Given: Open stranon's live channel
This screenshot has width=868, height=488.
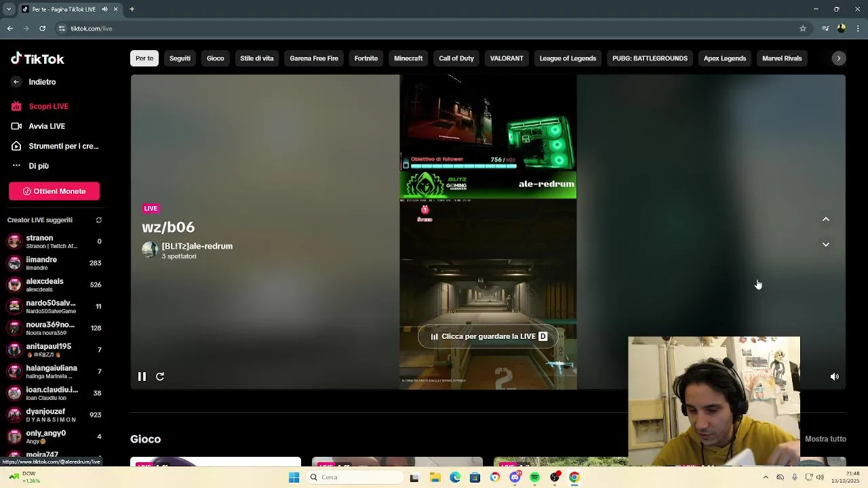Looking at the screenshot, I should [x=54, y=241].
